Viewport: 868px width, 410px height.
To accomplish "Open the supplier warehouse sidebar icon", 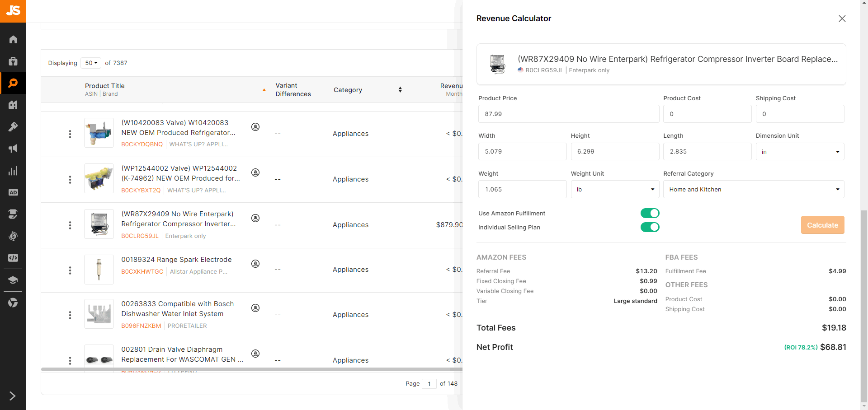I will coord(13,105).
